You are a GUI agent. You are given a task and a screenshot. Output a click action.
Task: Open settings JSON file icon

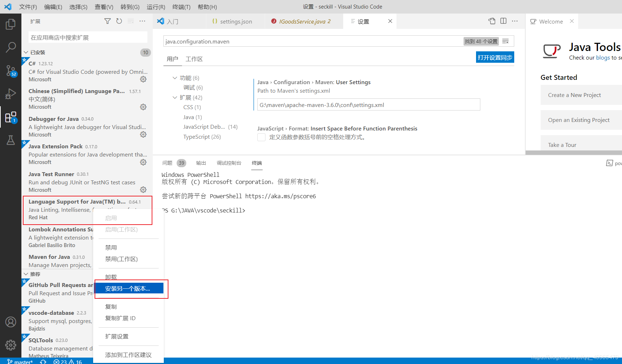point(492,21)
